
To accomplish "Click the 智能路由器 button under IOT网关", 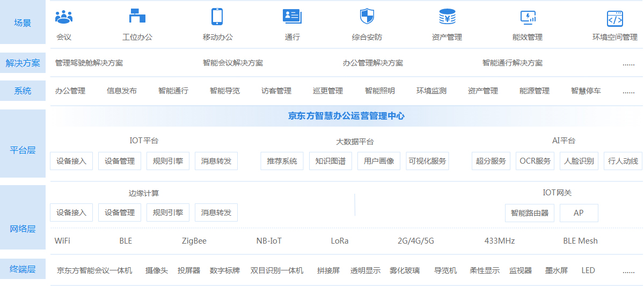I will click(530, 213).
